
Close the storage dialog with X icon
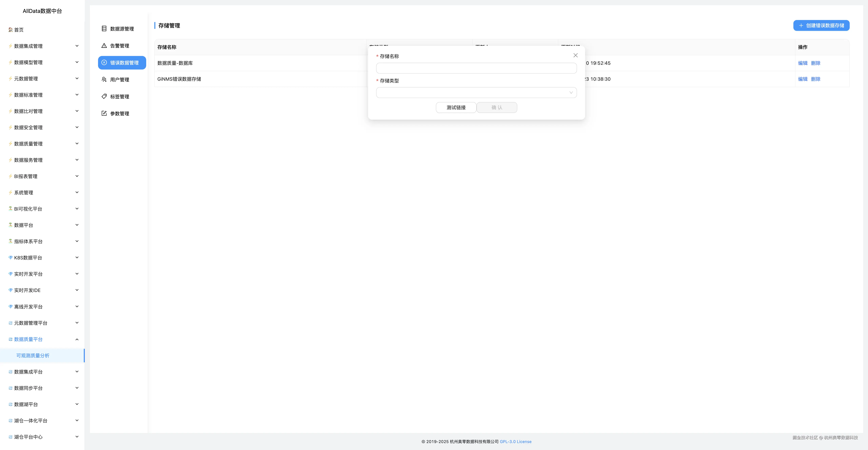click(x=575, y=55)
